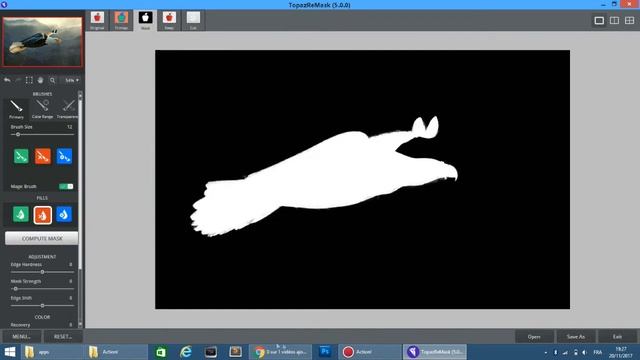The image size is (640, 360).
Task: Switch to four-pane grid view layout
Action: click(629, 20)
